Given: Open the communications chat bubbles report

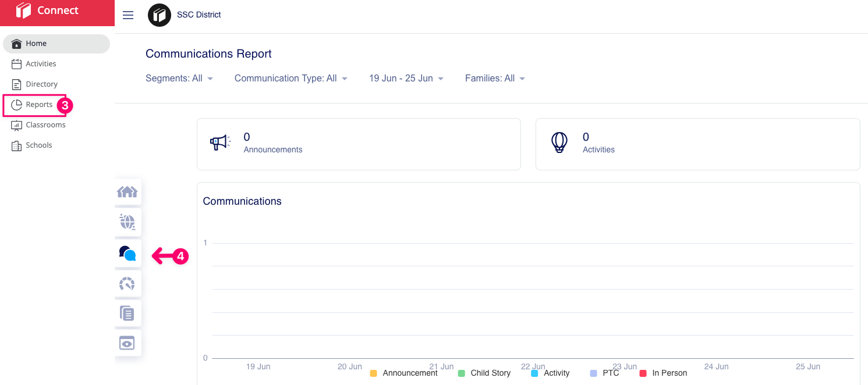Looking at the screenshot, I should 127,253.
